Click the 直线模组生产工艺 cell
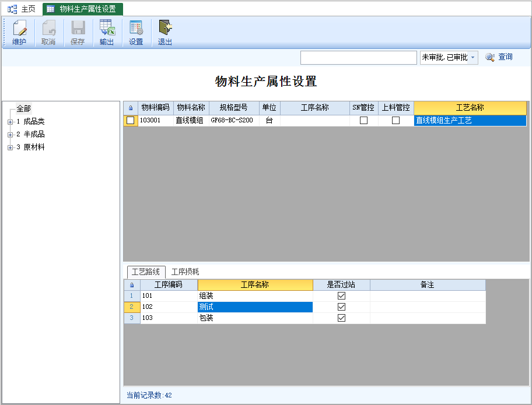The width and height of the screenshot is (532, 405). point(470,120)
